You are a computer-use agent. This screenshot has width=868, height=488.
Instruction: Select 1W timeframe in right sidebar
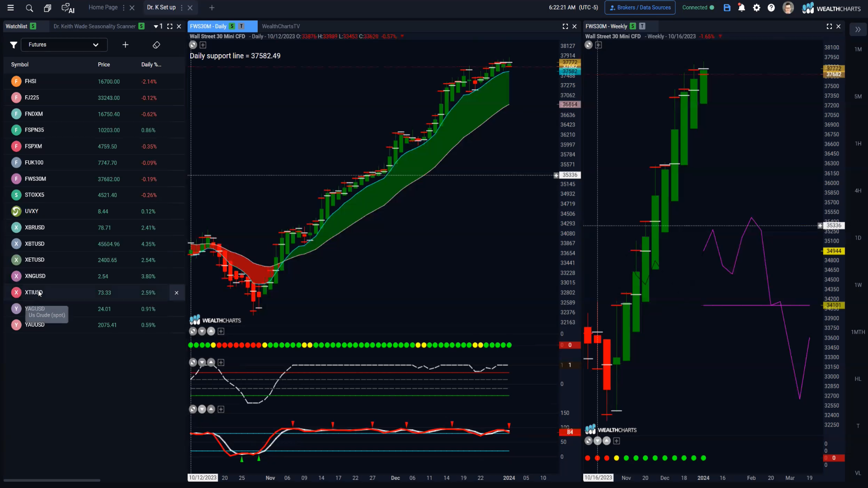858,285
